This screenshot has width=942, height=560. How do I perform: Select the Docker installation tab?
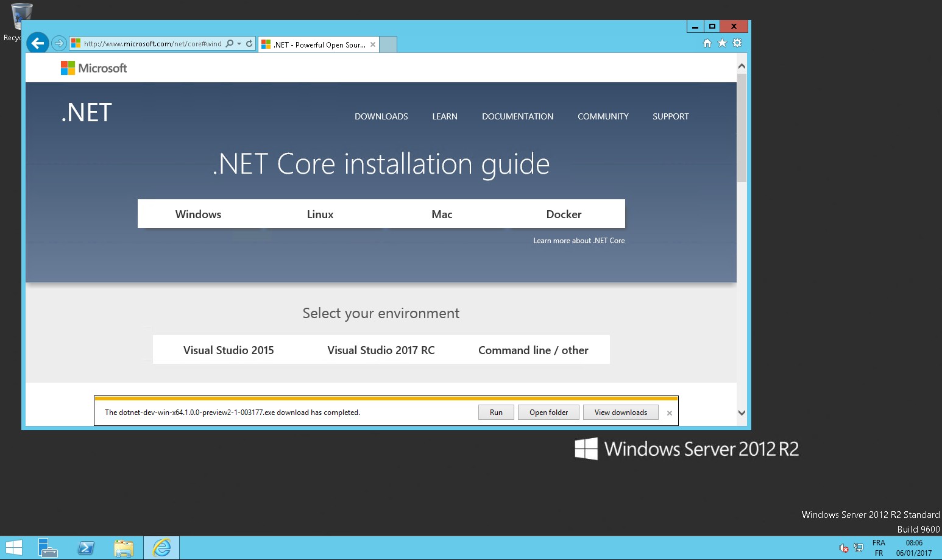pos(564,214)
